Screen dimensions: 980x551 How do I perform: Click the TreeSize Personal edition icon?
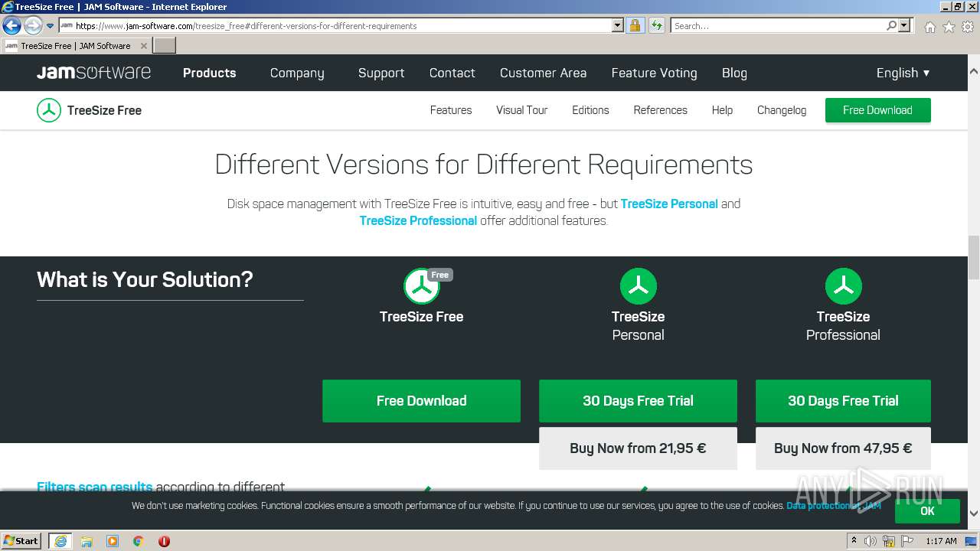[x=638, y=286]
